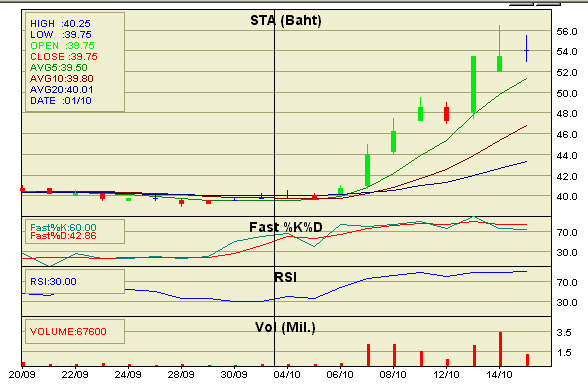Click the 06/10 date label
The width and height of the screenshot is (588, 388).
click(340, 375)
